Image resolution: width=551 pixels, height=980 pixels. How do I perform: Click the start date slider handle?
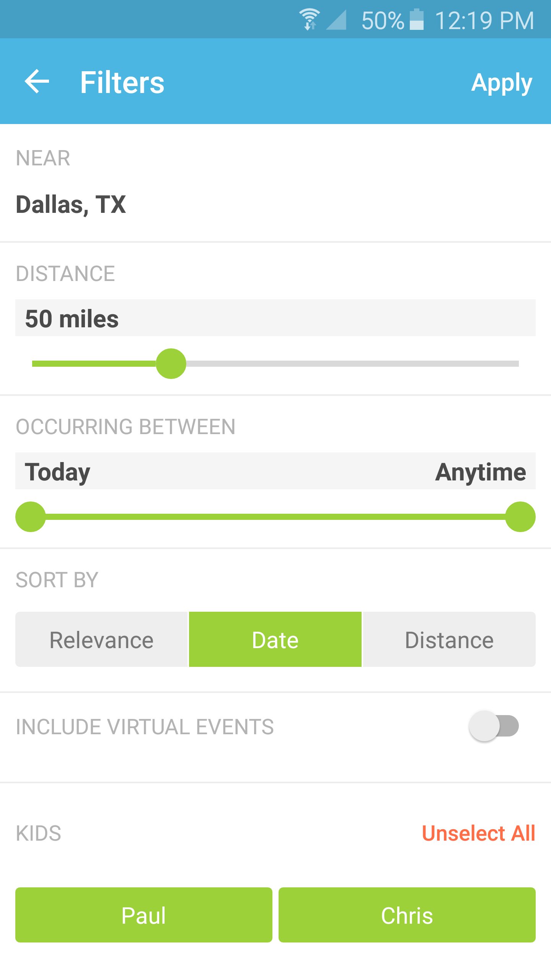pos(31,517)
